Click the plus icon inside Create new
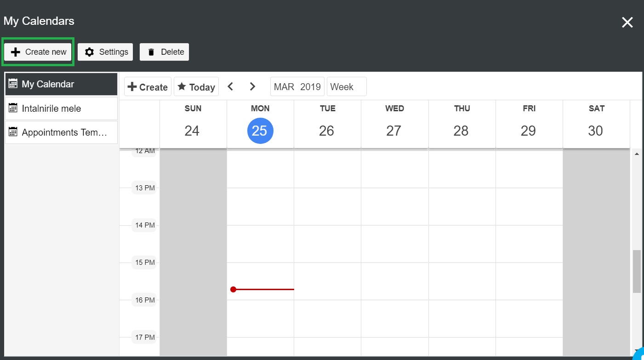 (x=16, y=51)
